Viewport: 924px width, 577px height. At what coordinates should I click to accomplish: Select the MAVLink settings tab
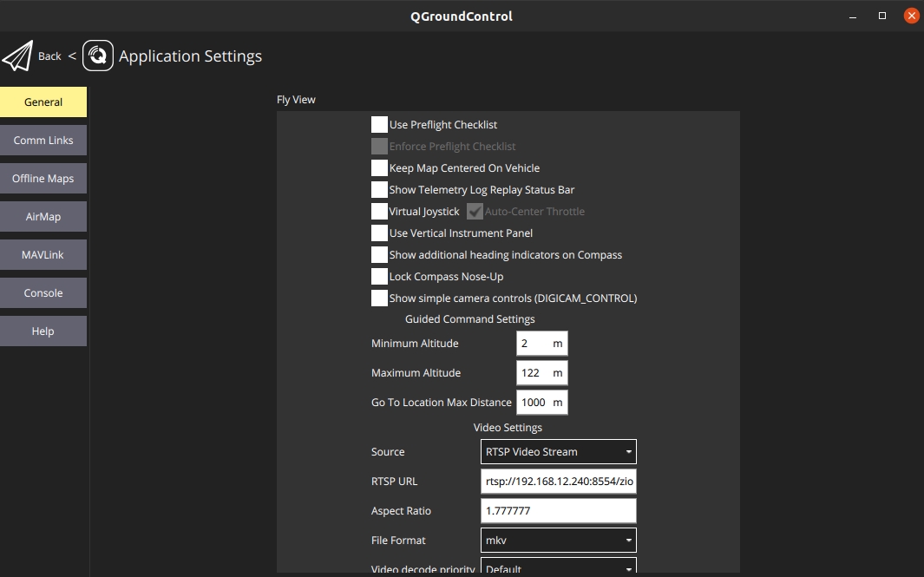pyautogui.click(x=43, y=255)
